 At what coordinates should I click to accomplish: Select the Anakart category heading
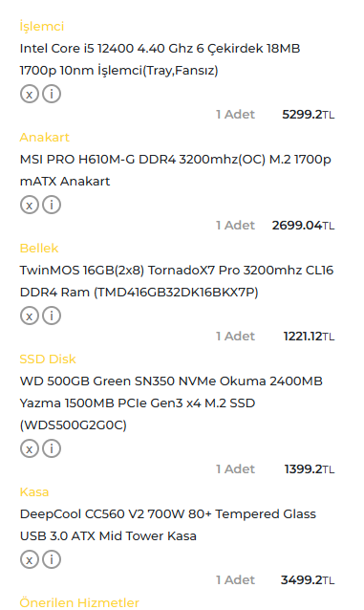click(x=44, y=138)
